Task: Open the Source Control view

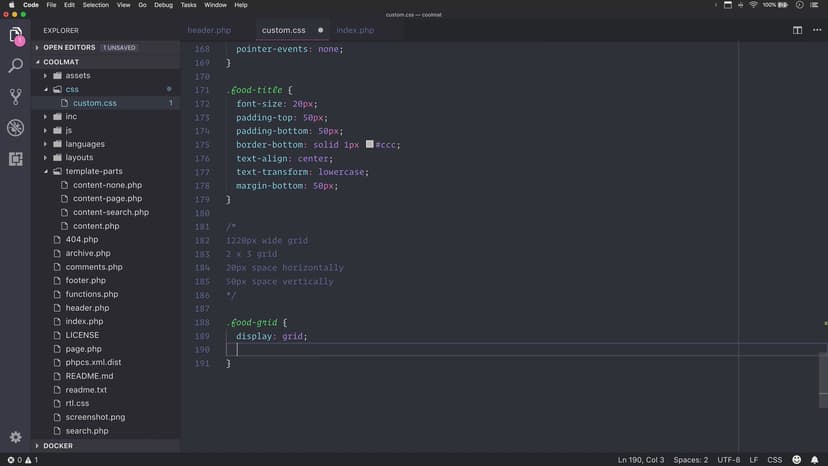Action: tap(15, 97)
